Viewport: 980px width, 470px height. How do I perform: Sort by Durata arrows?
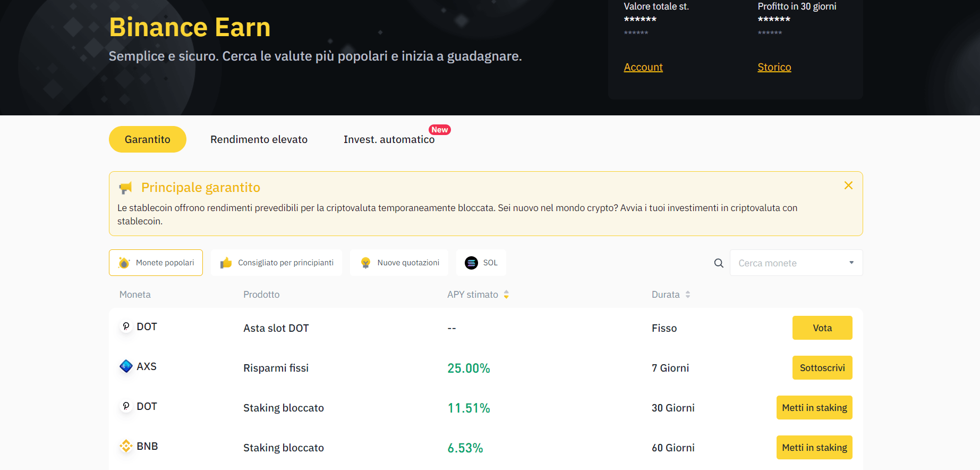688,295
